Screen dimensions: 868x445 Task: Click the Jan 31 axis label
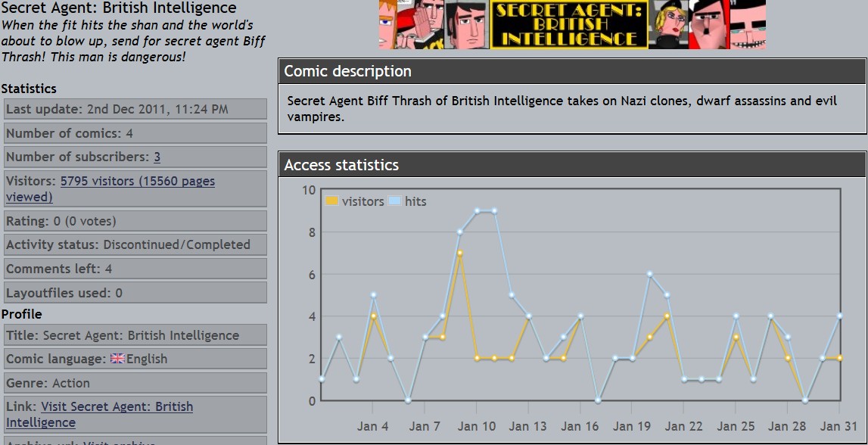838,426
